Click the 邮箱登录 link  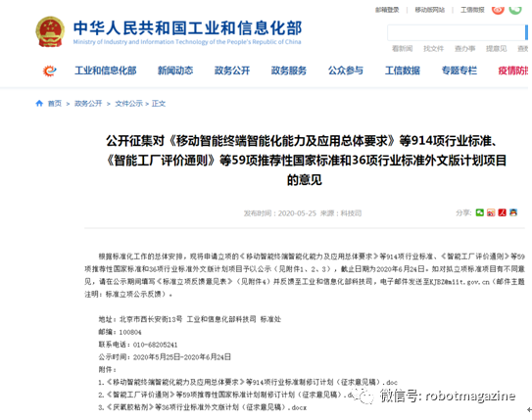387,10
